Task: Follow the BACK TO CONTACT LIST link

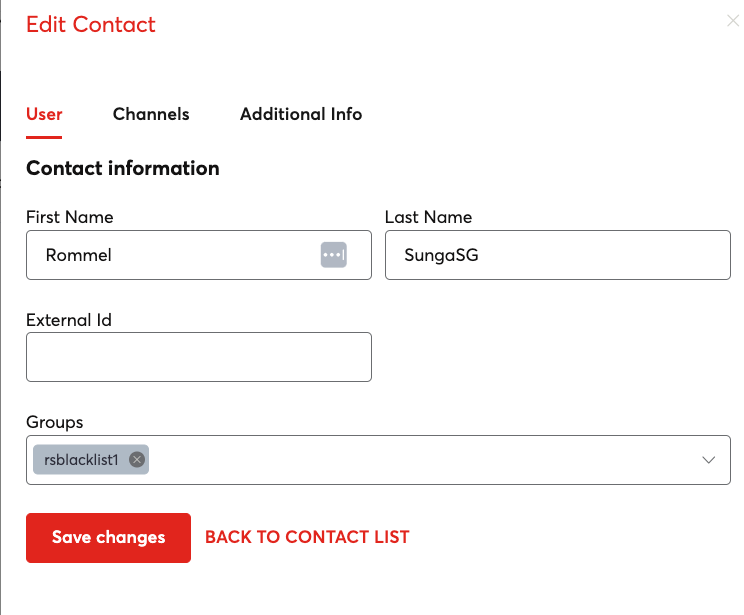Action: (x=307, y=537)
